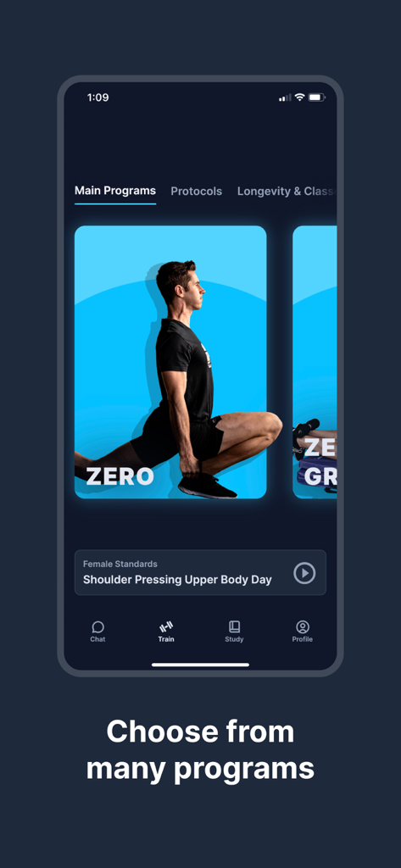Tap the ZERO title text on card

point(120,476)
